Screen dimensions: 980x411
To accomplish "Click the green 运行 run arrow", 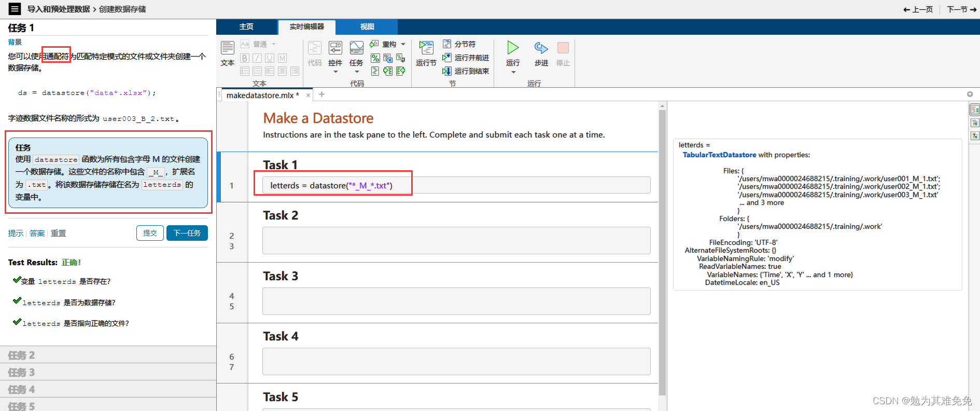I will pos(513,48).
